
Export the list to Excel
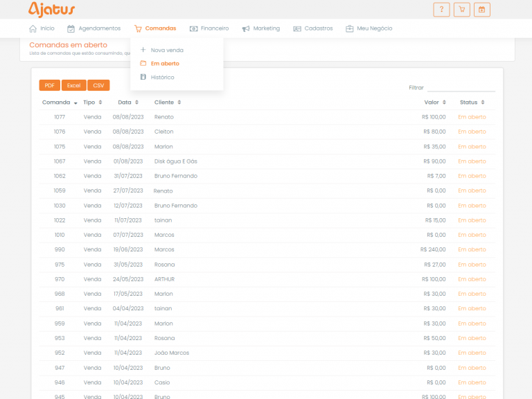[73, 85]
